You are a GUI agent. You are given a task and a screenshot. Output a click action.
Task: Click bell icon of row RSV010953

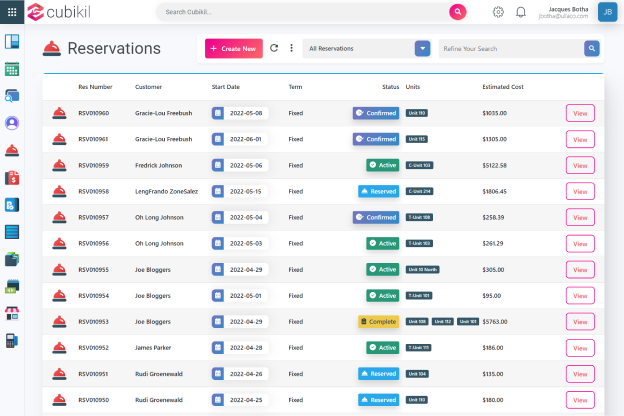point(59,322)
